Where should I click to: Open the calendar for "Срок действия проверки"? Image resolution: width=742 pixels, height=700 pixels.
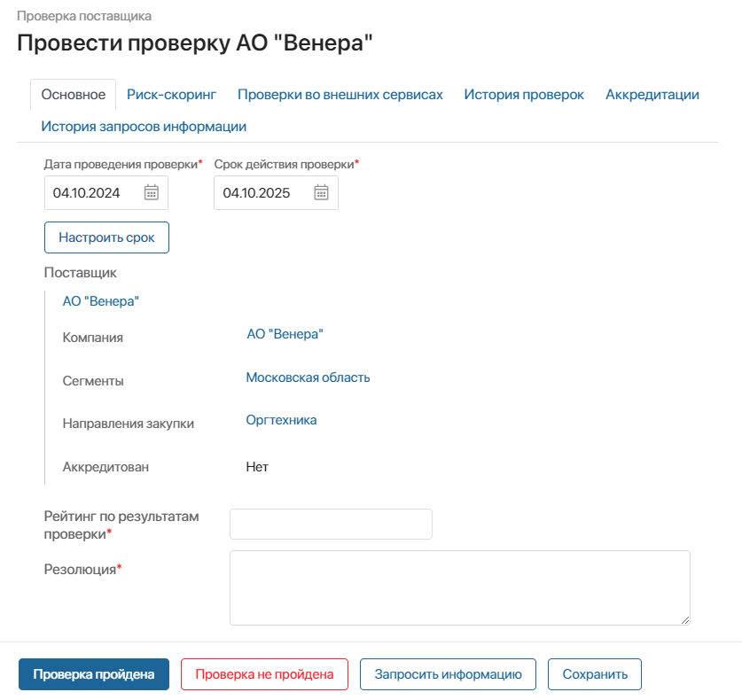(320, 192)
